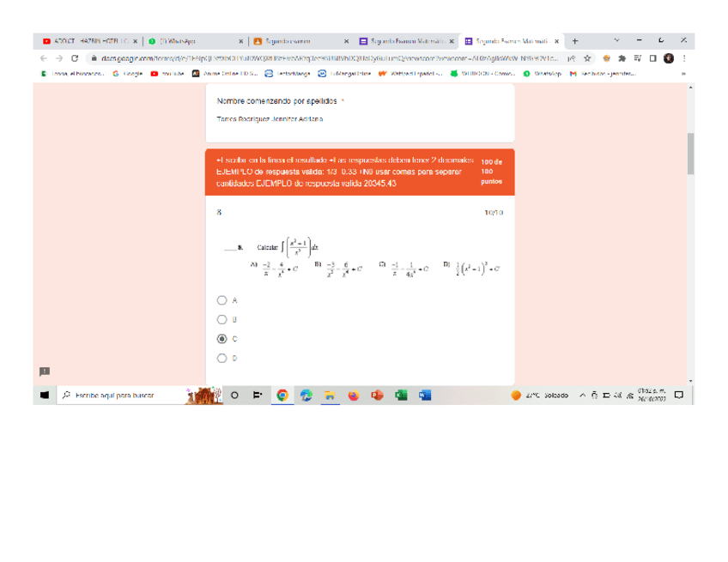Open the LectorManga bookmark
This screenshot has height=562, width=728.
[288, 73]
